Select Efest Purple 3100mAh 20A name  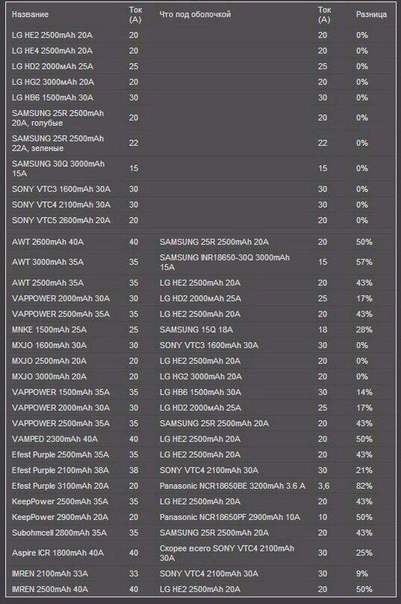coord(60,486)
